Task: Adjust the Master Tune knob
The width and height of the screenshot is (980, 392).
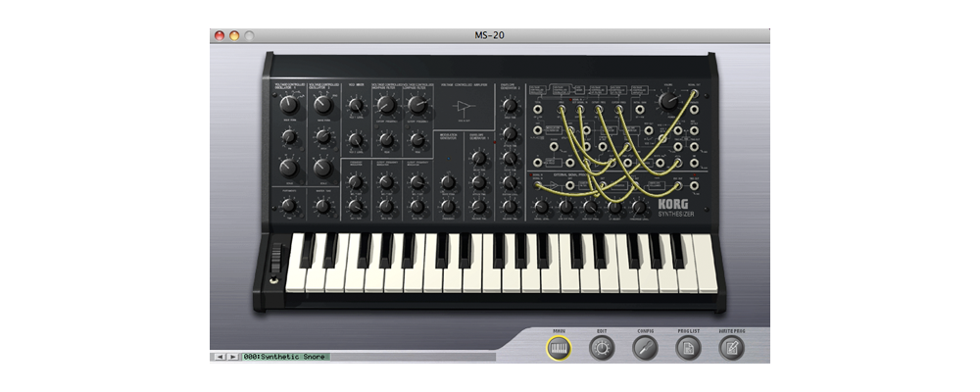Action: pyautogui.click(x=322, y=205)
